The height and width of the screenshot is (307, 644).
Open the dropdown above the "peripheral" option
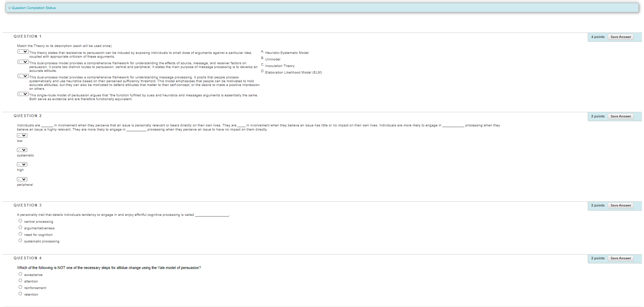click(22, 179)
